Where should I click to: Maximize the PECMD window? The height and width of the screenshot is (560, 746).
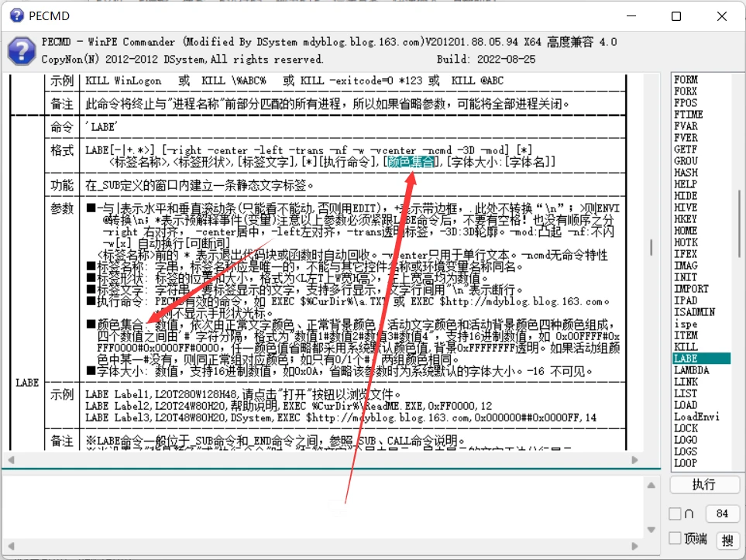(x=676, y=16)
